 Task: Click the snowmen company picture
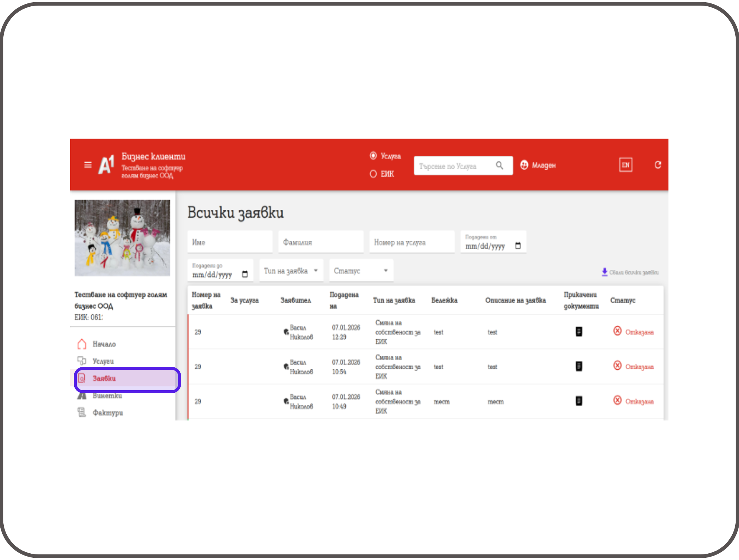pyautogui.click(x=122, y=238)
